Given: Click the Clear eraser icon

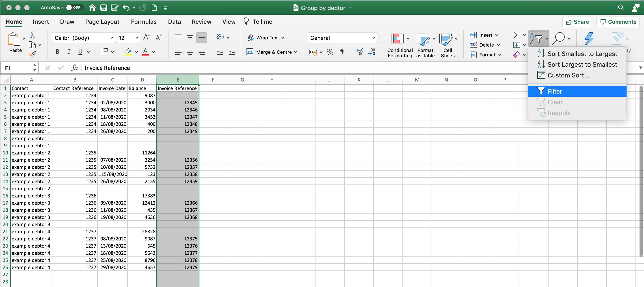Looking at the screenshot, I should coord(516,55).
